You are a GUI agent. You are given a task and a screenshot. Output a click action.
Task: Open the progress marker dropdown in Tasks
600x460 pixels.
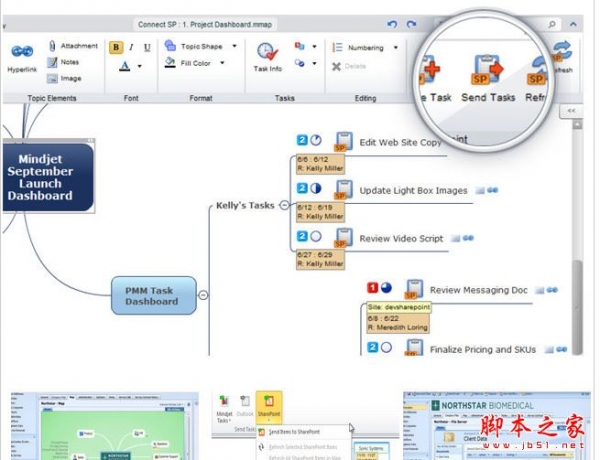tap(314, 63)
